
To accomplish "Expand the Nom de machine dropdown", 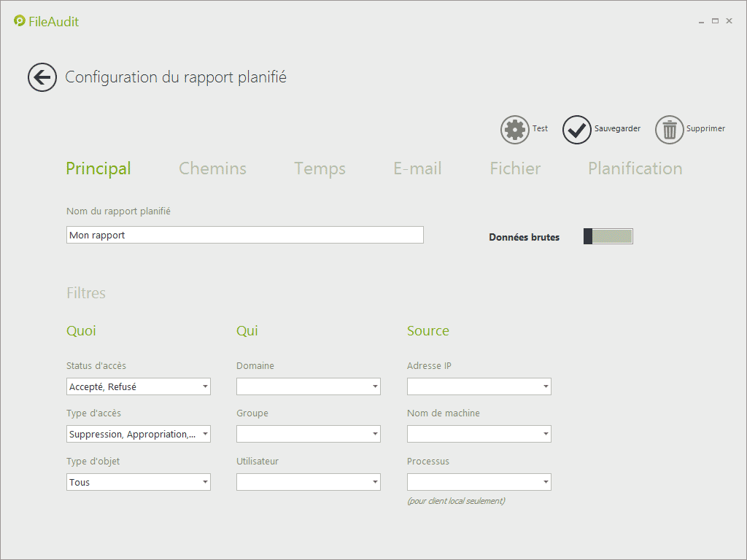I will (x=479, y=434).
